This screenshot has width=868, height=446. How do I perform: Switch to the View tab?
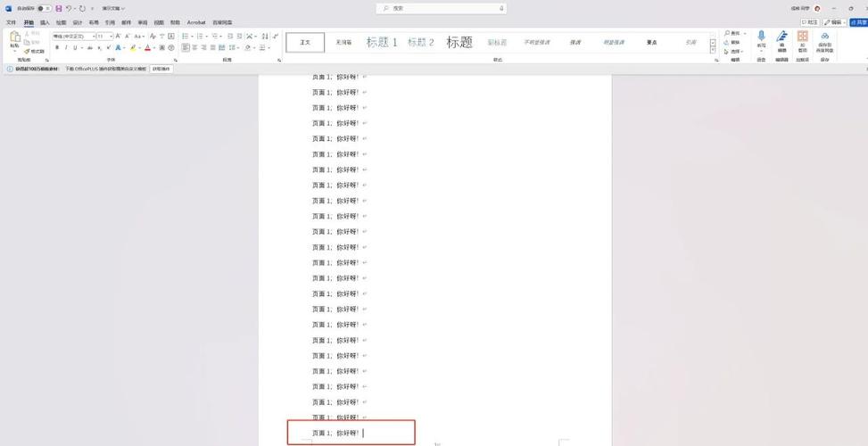[x=159, y=22]
